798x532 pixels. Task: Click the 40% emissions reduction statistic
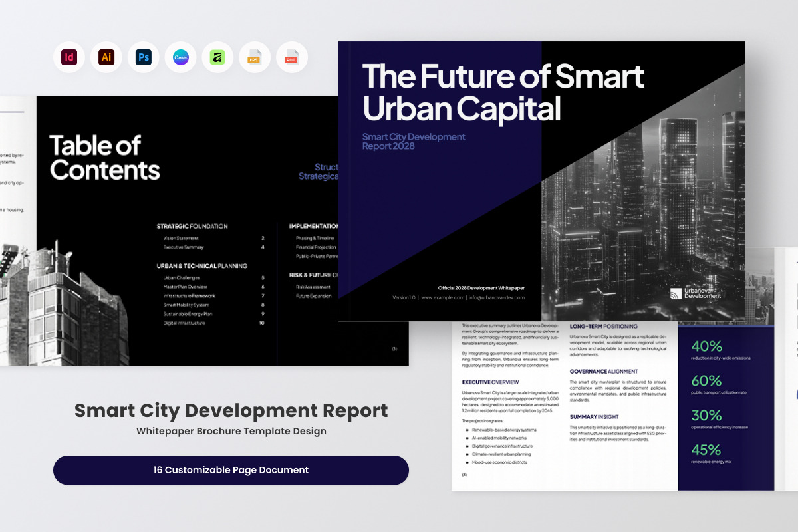(x=706, y=346)
